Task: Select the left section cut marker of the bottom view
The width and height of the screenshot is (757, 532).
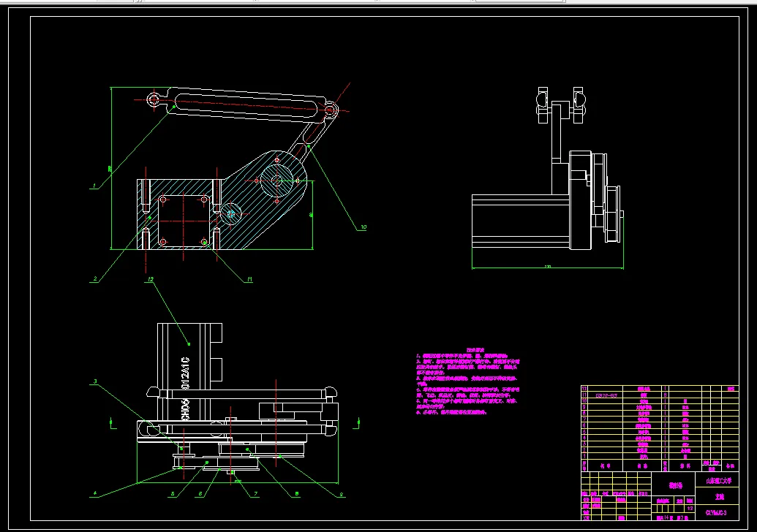Action: click(x=113, y=423)
